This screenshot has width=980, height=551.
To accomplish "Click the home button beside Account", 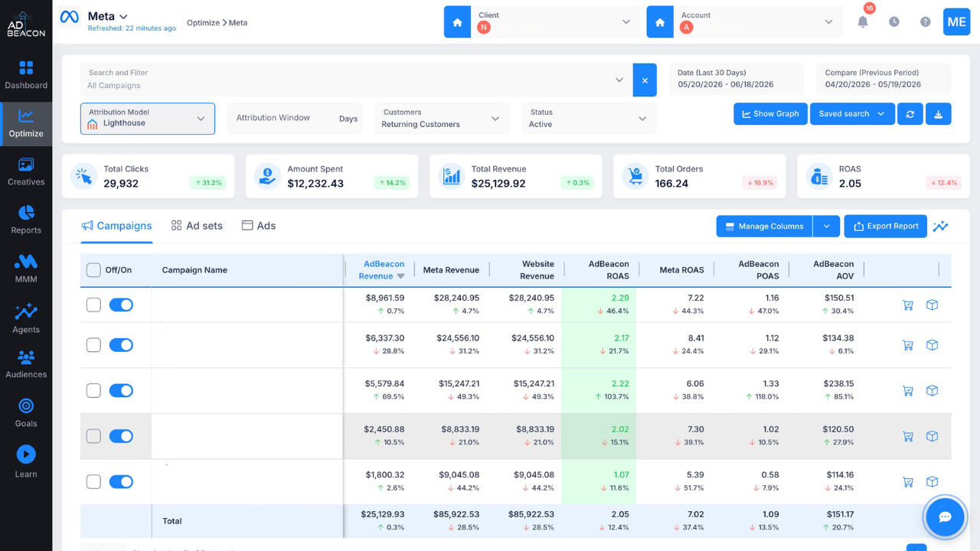I will point(660,21).
